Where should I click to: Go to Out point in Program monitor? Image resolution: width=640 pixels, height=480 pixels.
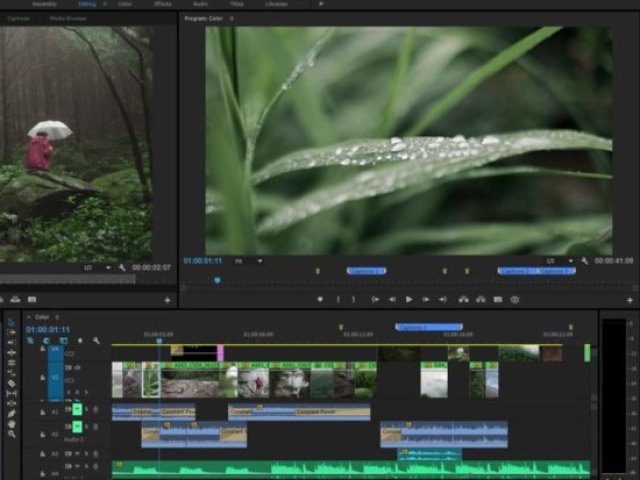pos(442,300)
